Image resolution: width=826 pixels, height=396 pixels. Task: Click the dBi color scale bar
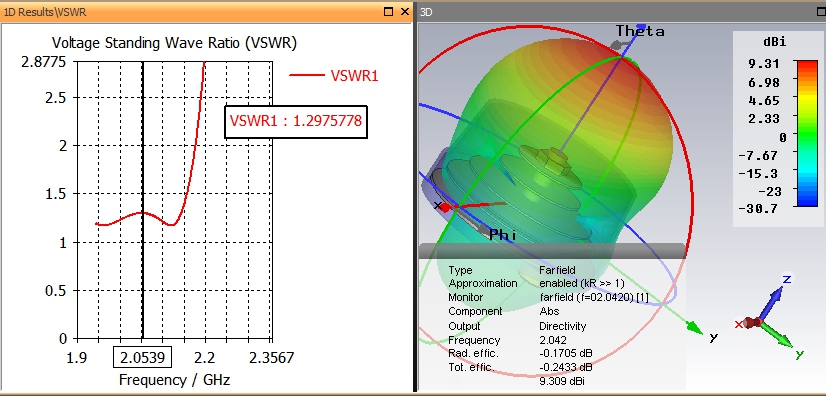pos(807,133)
